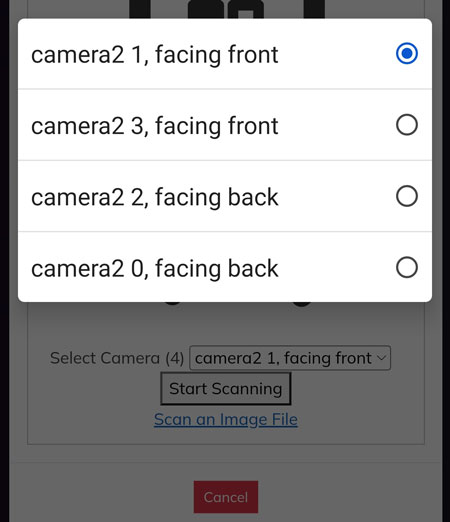Pick the "camera2 3, facing front" option text

coord(155,126)
